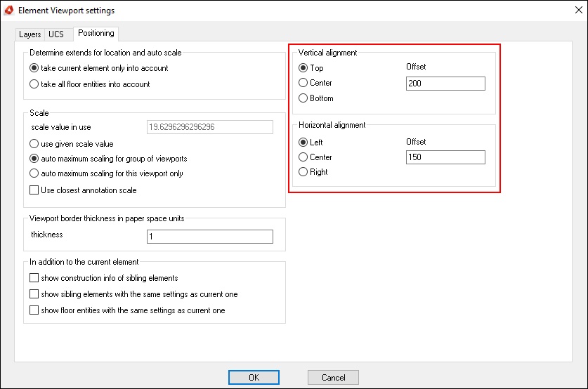Click 'Determine extends for location and auto scale' label
This screenshot has height=389, width=588.
click(105, 53)
